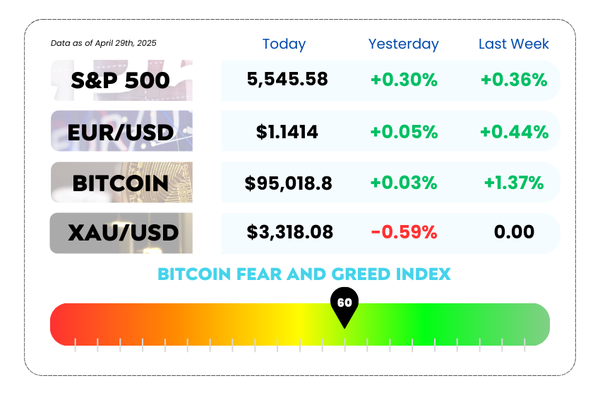This screenshot has width=600, height=395.
Task: Click the Last Week column header
Action: coord(514,44)
